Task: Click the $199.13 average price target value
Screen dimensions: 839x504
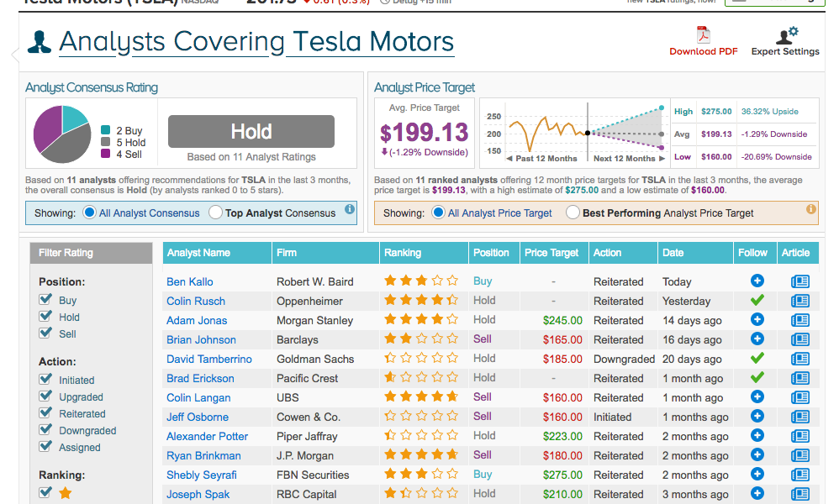Action: [424, 133]
